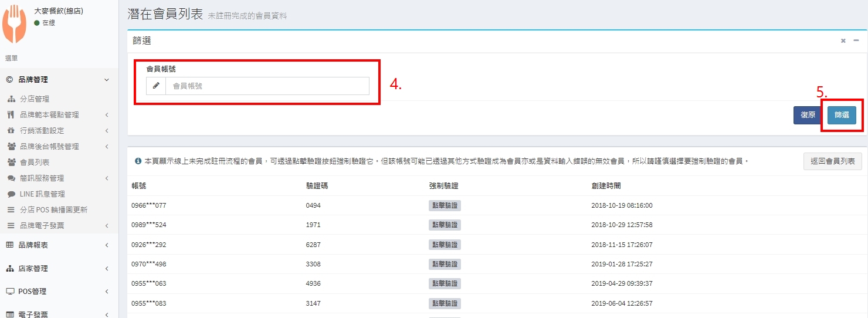Click the restaurant fork logo icon
The height and width of the screenshot is (318, 868).
(x=15, y=23)
